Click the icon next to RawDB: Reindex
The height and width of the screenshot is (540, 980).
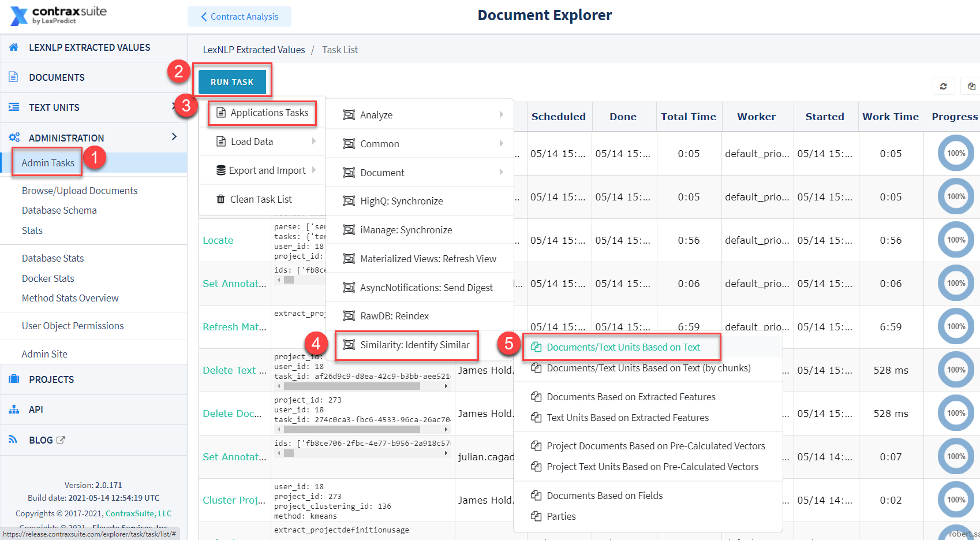[x=349, y=316]
